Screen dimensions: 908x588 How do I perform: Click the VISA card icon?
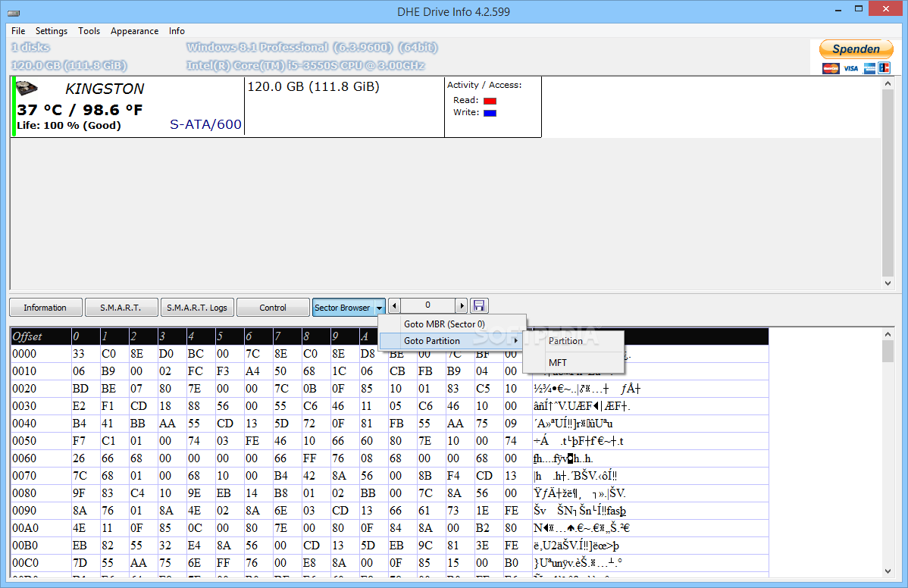coord(850,68)
